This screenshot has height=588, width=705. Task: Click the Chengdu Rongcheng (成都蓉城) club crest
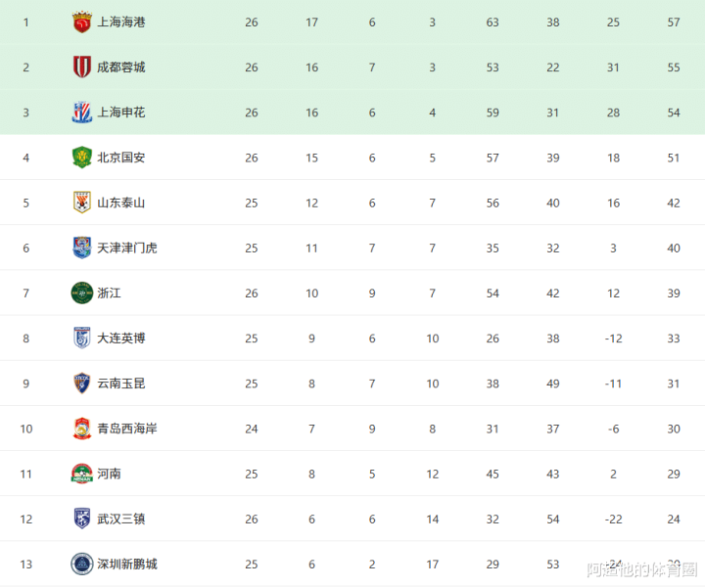[x=82, y=68]
